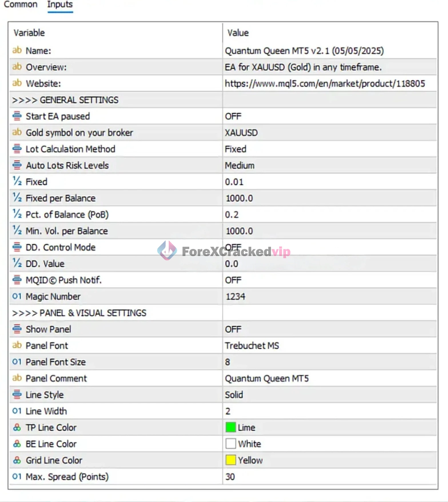
Task: Click the enum icon beside Auto Lots Risk Levels
Action: pos(17,165)
